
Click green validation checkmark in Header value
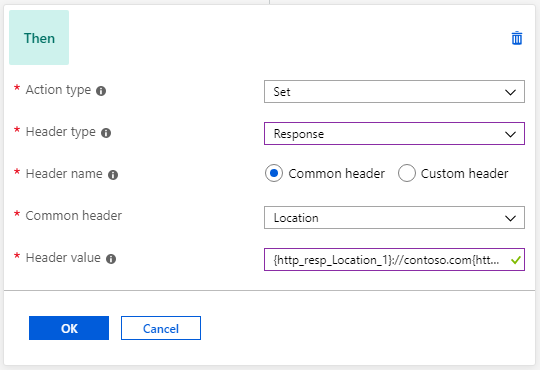coord(515,260)
